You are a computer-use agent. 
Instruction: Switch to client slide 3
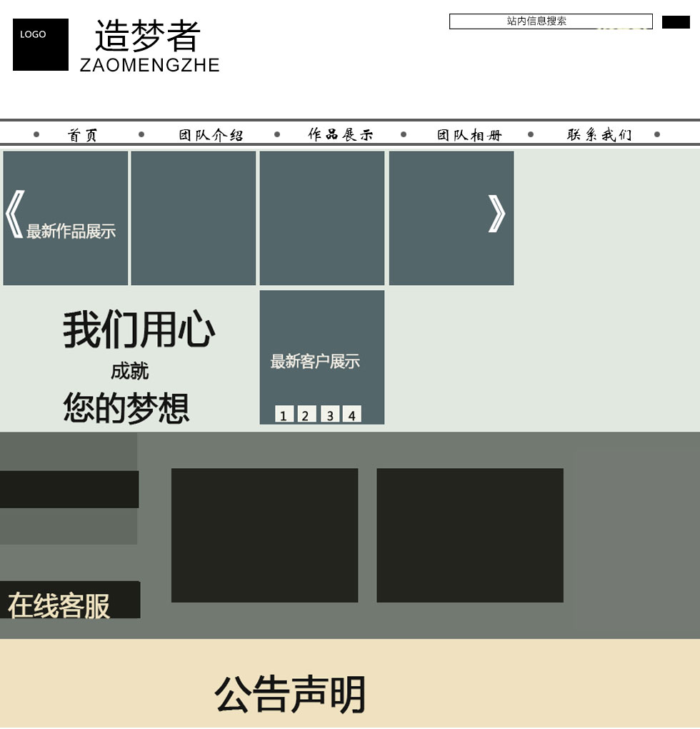click(x=330, y=414)
